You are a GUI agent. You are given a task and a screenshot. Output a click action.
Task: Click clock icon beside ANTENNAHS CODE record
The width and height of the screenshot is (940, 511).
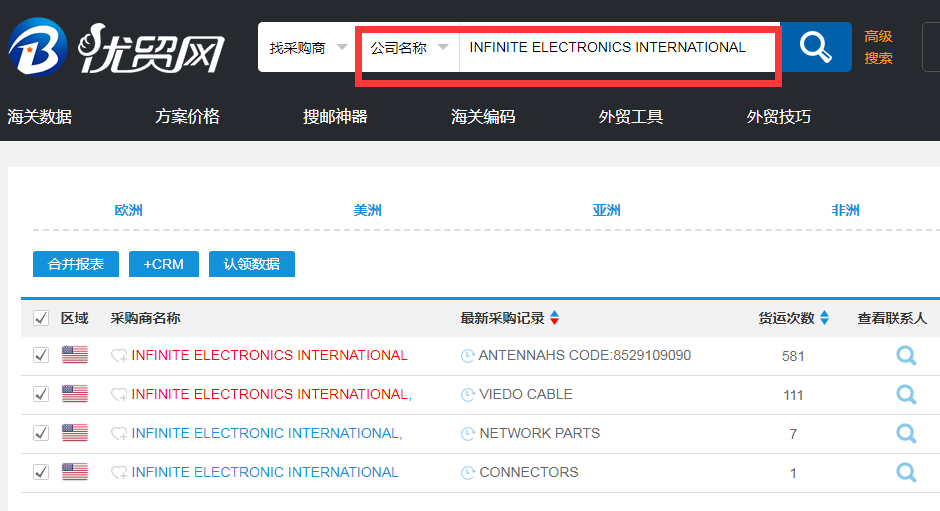click(x=468, y=356)
